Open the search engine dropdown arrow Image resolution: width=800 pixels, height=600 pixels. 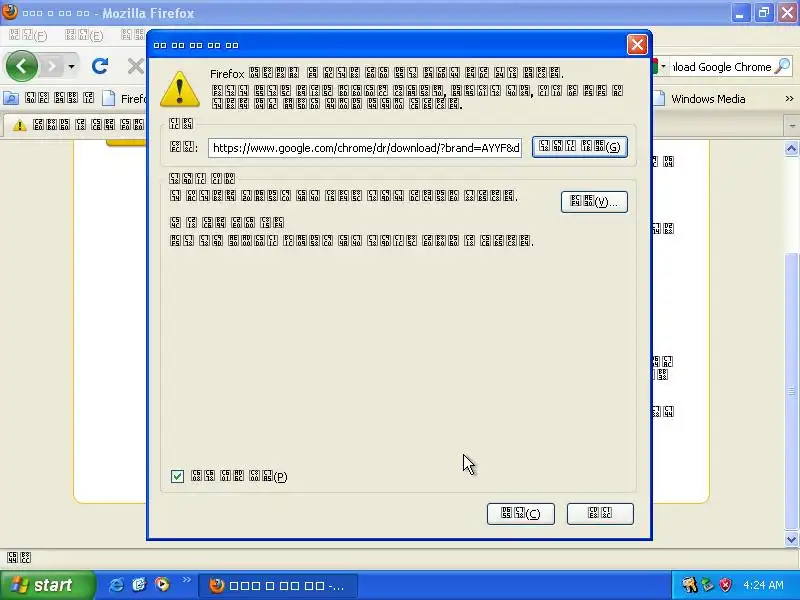663,66
